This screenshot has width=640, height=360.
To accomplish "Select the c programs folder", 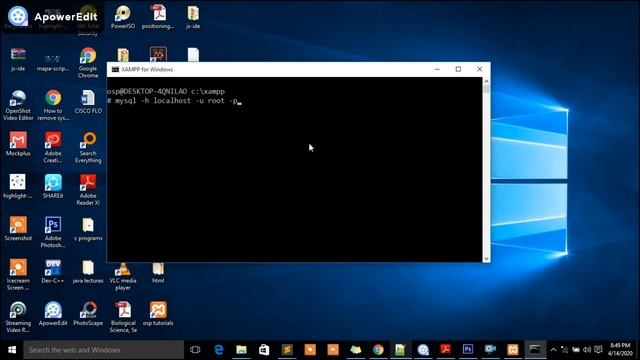I will (x=88, y=229).
